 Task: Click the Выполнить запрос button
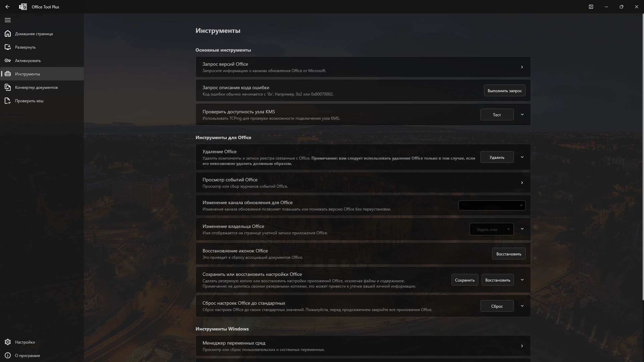pos(504,90)
